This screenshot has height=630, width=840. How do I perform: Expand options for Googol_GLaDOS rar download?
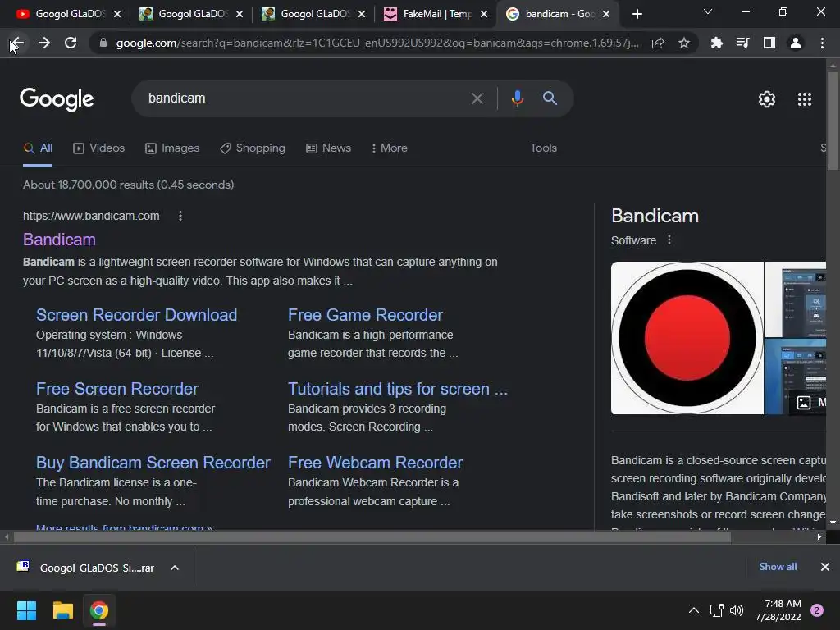pos(175,568)
